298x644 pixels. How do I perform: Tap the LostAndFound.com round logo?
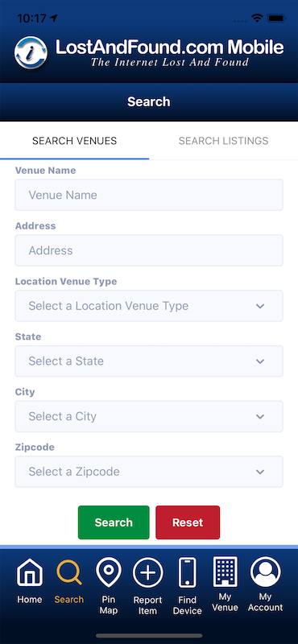click(x=31, y=52)
